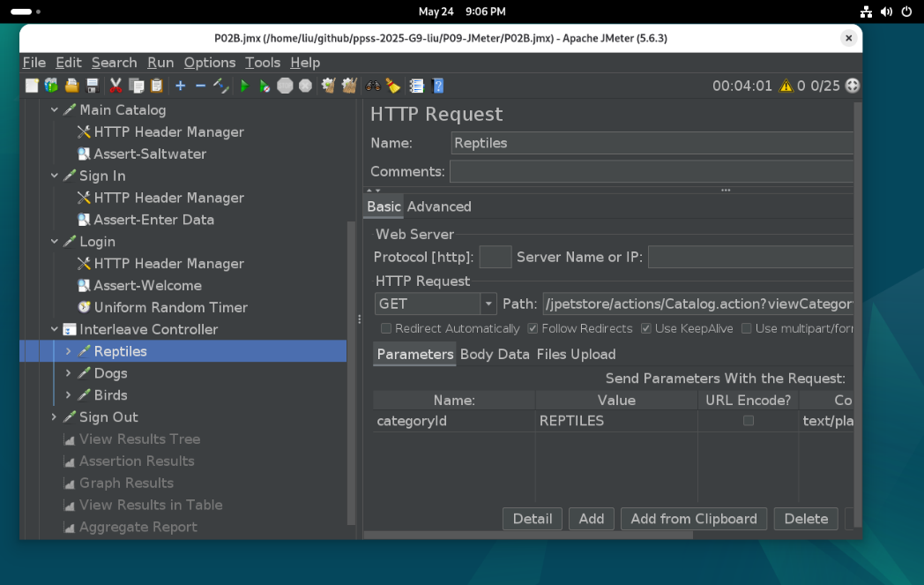The width and height of the screenshot is (924, 585).
Task: Select View Results Tree in the tree
Action: [x=139, y=439]
